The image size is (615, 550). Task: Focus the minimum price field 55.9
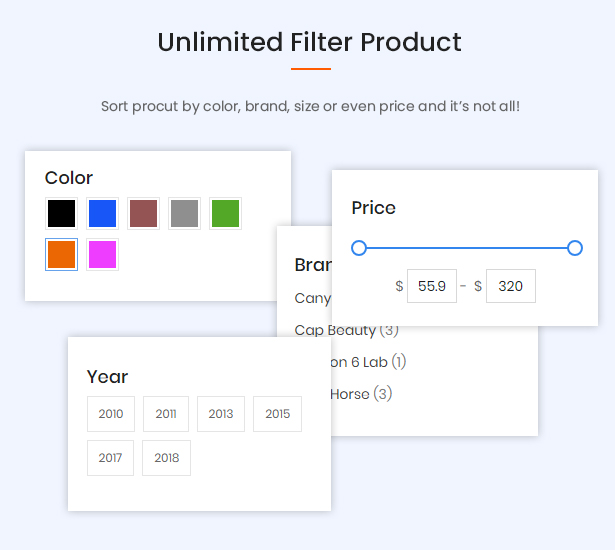coord(432,286)
